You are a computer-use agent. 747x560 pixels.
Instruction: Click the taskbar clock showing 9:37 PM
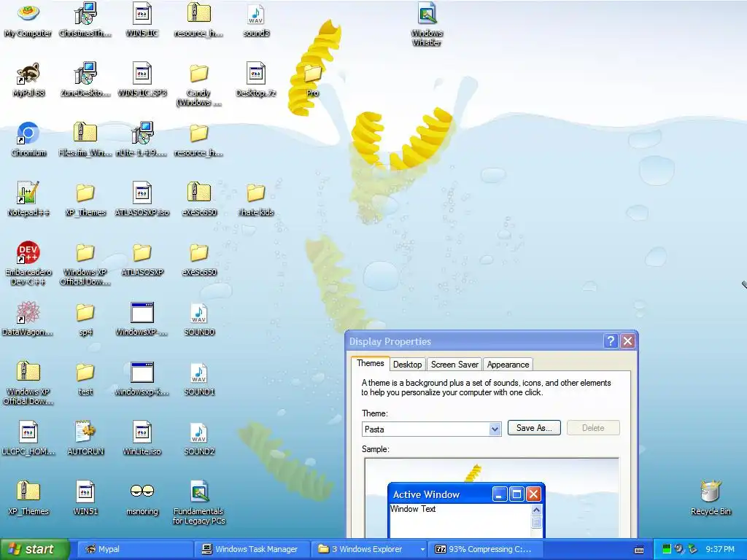tap(720, 550)
